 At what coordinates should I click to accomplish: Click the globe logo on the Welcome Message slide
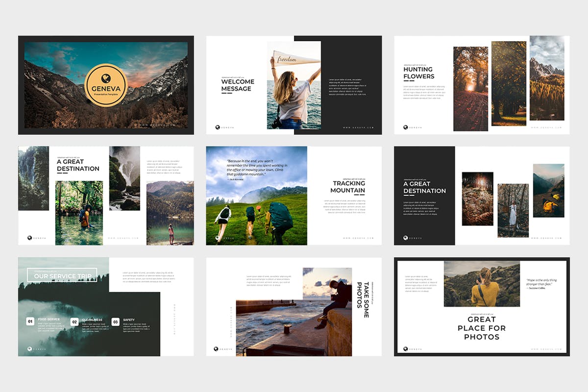218,126
